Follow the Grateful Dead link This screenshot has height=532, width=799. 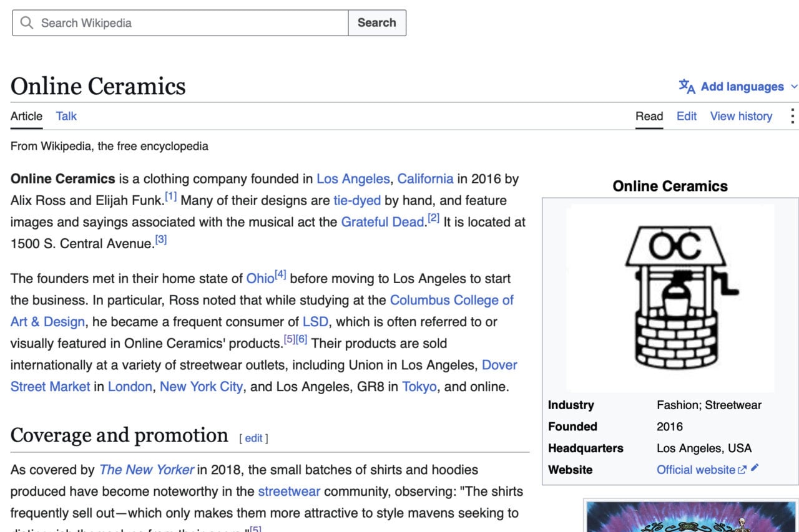click(383, 222)
